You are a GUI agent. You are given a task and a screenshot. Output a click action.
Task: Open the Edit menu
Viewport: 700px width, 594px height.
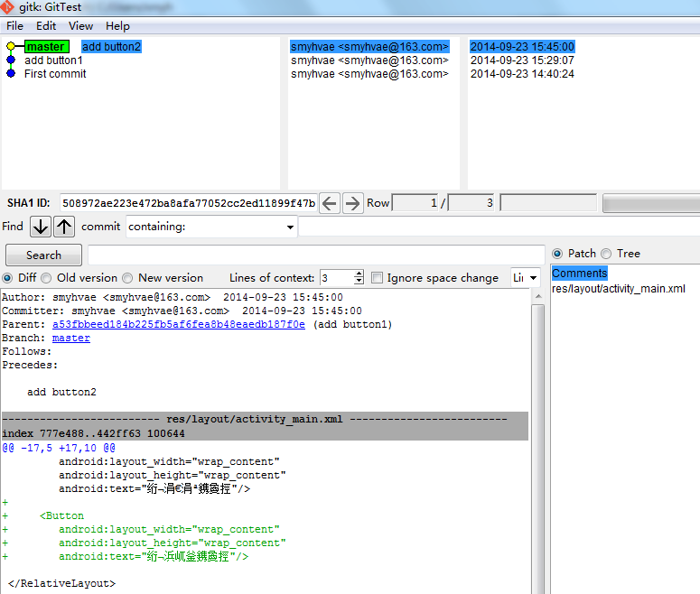(x=46, y=26)
